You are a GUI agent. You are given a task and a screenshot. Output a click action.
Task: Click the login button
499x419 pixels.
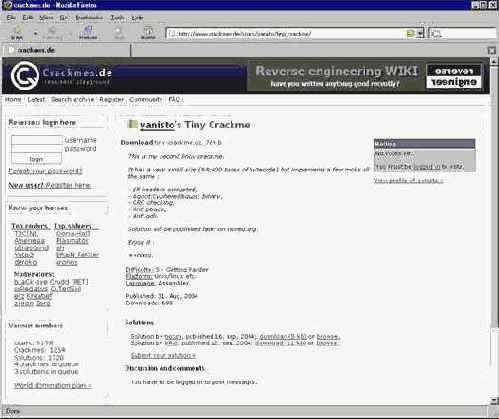[36, 159]
